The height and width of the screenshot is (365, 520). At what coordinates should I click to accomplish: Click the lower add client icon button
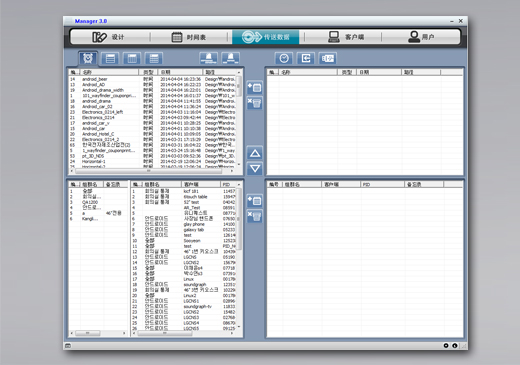pyautogui.click(x=255, y=201)
